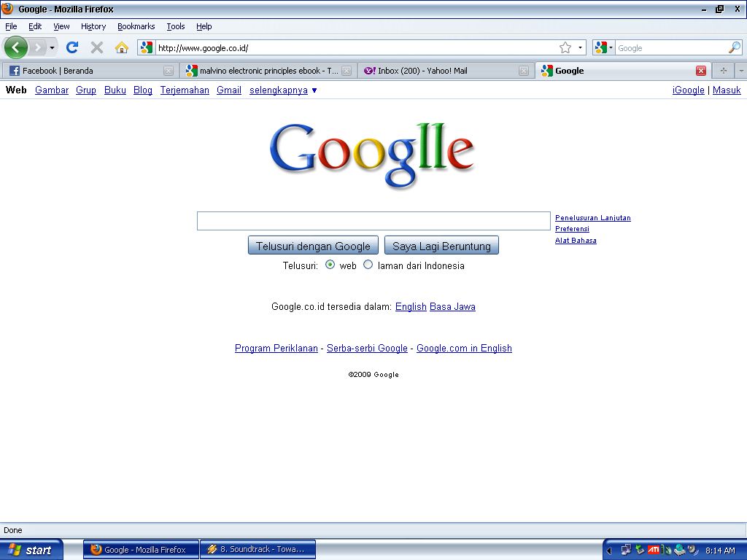Select Google - Mozilla Firefox taskbar button
Image resolution: width=747 pixels, height=560 pixels.
141,550
